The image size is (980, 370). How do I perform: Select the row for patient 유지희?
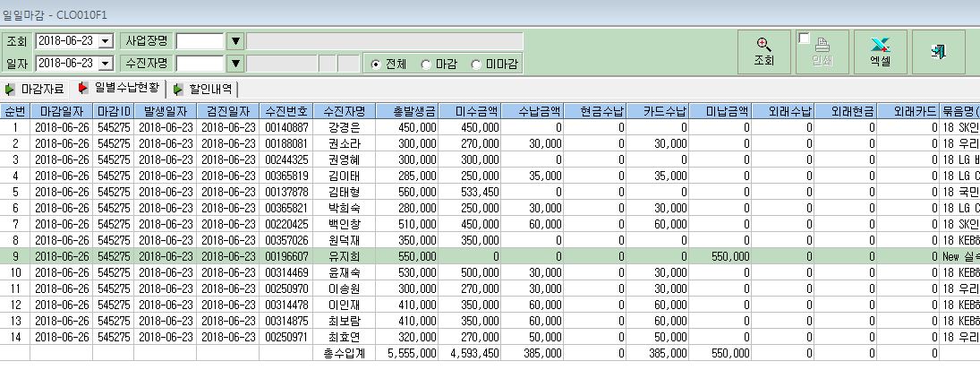click(x=490, y=256)
